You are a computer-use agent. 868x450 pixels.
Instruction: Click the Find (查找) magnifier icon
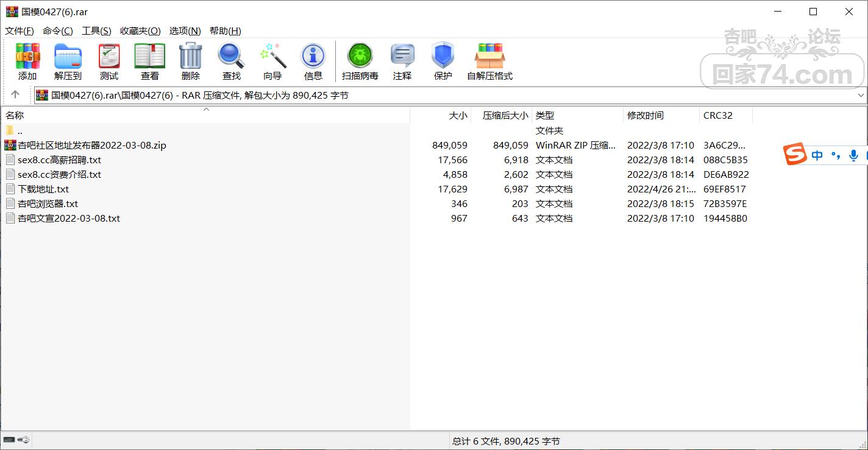pyautogui.click(x=231, y=62)
